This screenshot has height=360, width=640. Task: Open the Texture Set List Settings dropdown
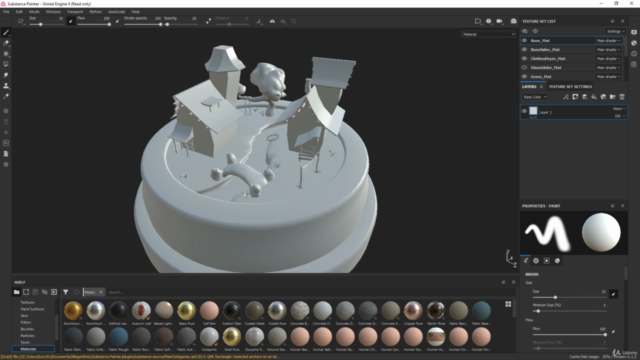tap(615, 31)
